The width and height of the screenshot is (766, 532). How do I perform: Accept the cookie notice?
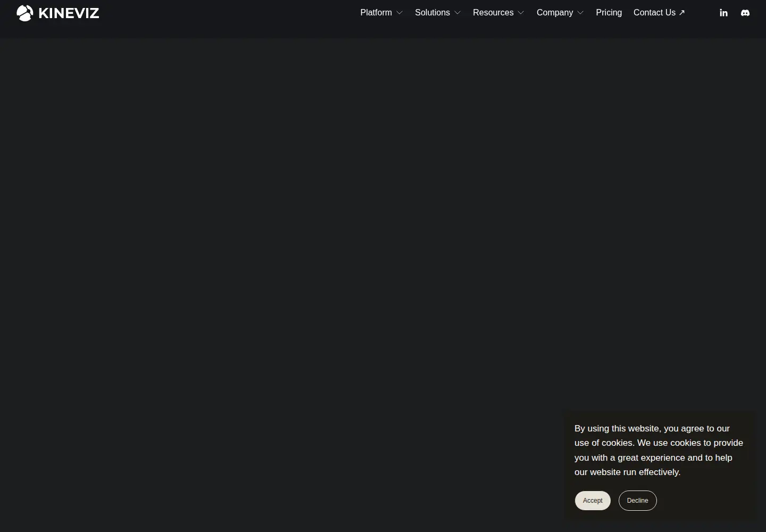[x=593, y=501]
